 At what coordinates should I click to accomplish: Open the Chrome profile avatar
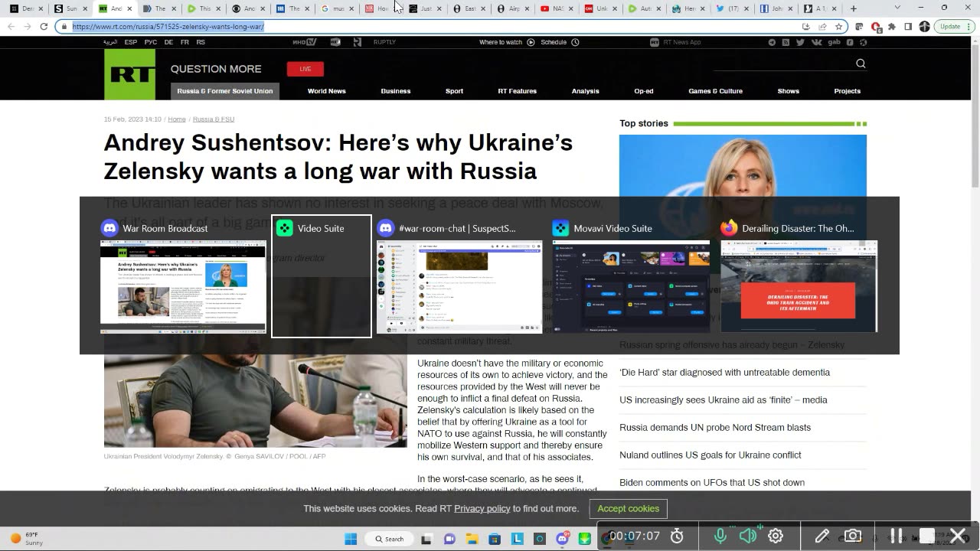924,26
